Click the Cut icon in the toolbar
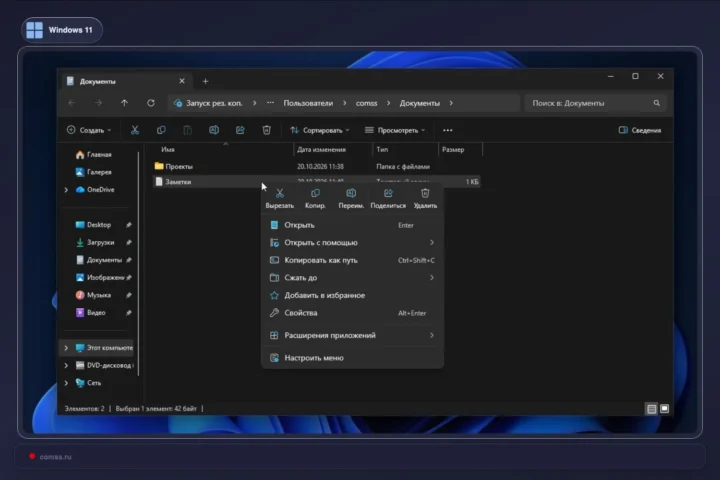Screen dimensions: 720x480 135,130
